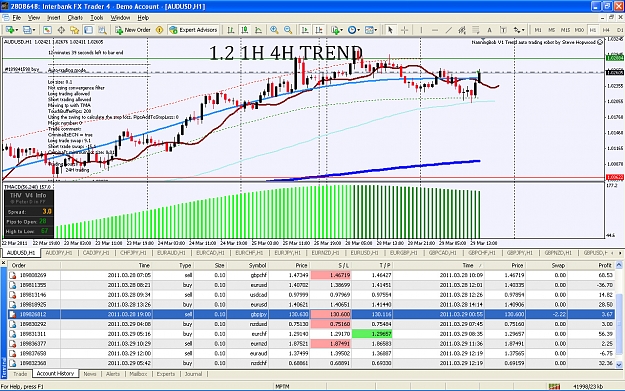Select the gbpjpy sell order row 189826812
Viewport: 625px width, 391px height.
click(x=311, y=314)
